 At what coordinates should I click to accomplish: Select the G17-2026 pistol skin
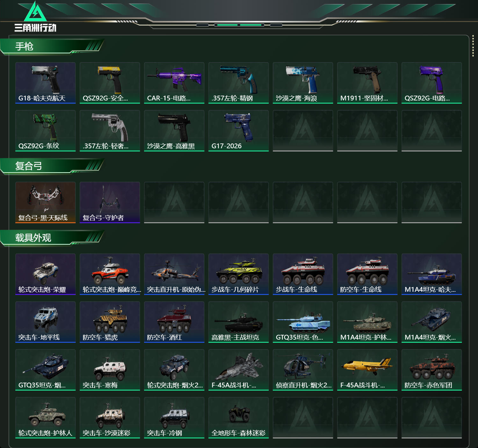239,131
